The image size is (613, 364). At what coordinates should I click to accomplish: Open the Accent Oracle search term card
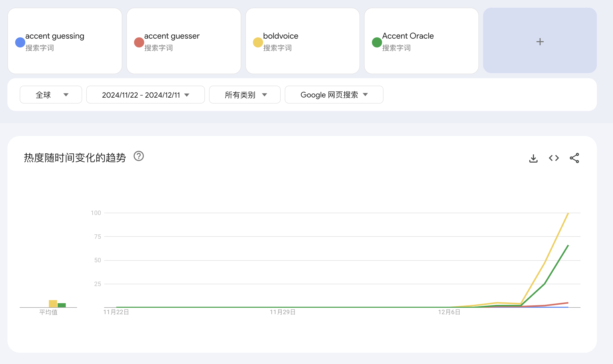422,41
